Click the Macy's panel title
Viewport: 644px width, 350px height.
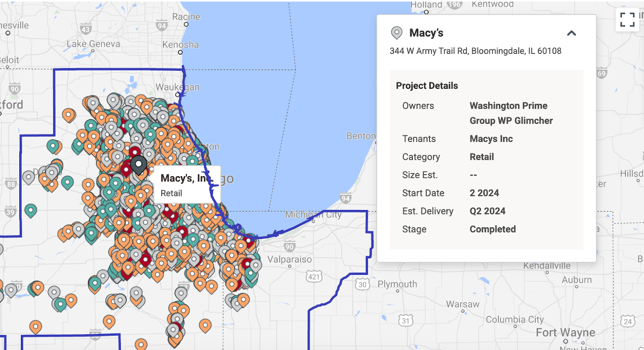(426, 33)
